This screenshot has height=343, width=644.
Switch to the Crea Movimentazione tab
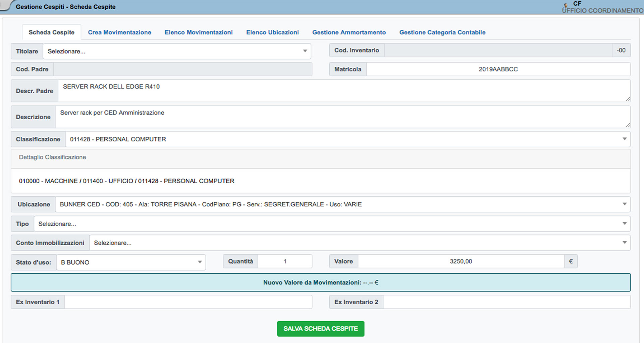pyautogui.click(x=119, y=32)
